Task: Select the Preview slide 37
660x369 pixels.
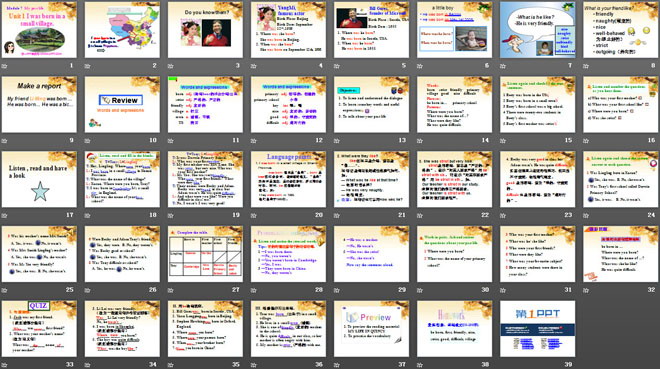Action: point(371,329)
